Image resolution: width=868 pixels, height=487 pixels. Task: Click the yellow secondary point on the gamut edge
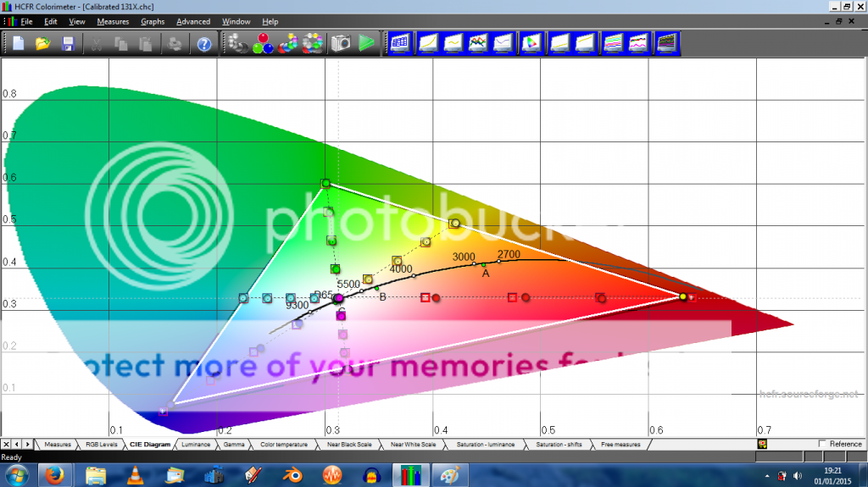click(454, 223)
